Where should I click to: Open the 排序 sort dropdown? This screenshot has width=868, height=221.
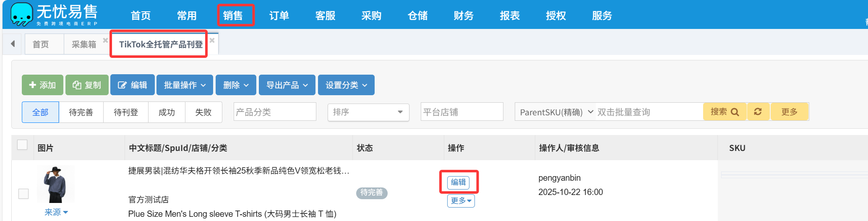coord(368,112)
